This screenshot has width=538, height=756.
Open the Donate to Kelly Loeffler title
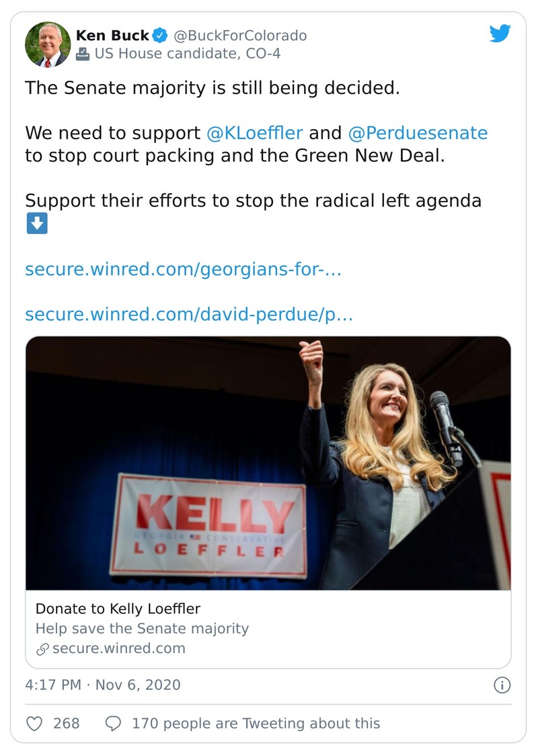point(118,609)
